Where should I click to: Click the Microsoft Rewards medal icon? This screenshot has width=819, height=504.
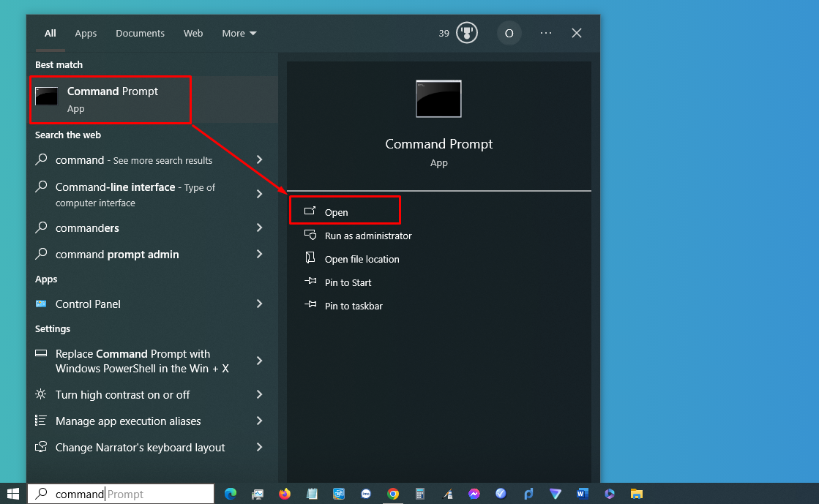466,32
